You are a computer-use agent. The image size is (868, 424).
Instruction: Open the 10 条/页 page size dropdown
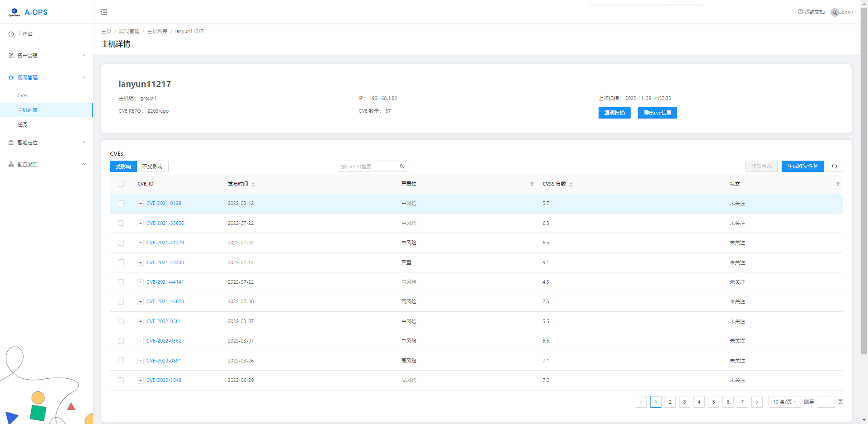point(784,402)
